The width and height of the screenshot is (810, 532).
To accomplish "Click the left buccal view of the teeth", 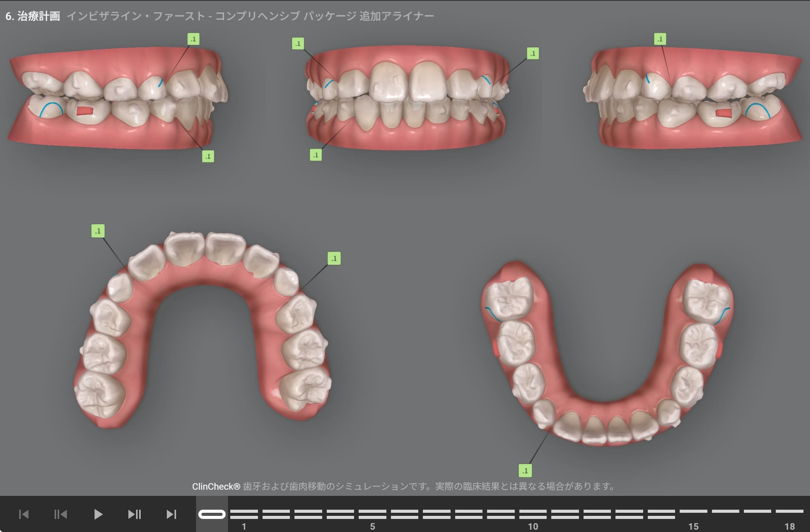I will (x=693, y=98).
